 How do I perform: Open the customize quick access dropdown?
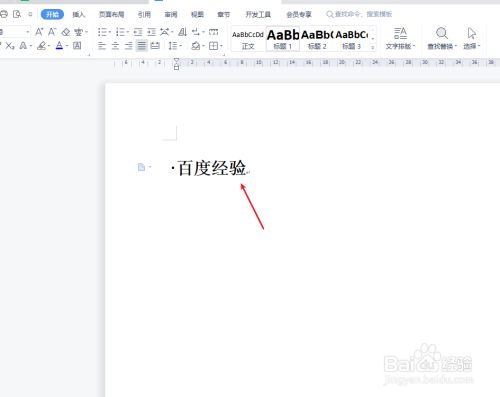30,14
